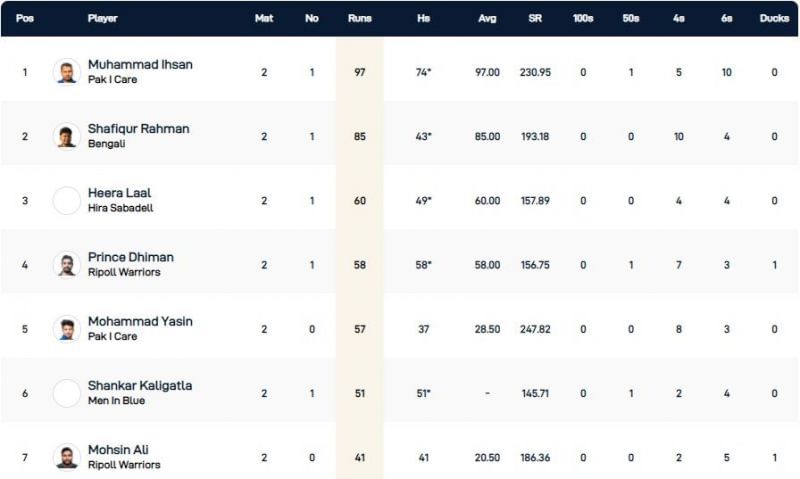This screenshot has width=800, height=479.
Task: Sort by 6s column header
Action: point(726,18)
